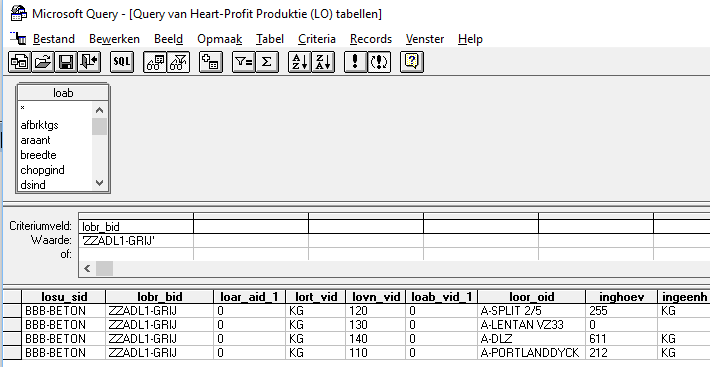Open the Bestand menu
The width and height of the screenshot is (710, 367).
(x=54, y=39)
